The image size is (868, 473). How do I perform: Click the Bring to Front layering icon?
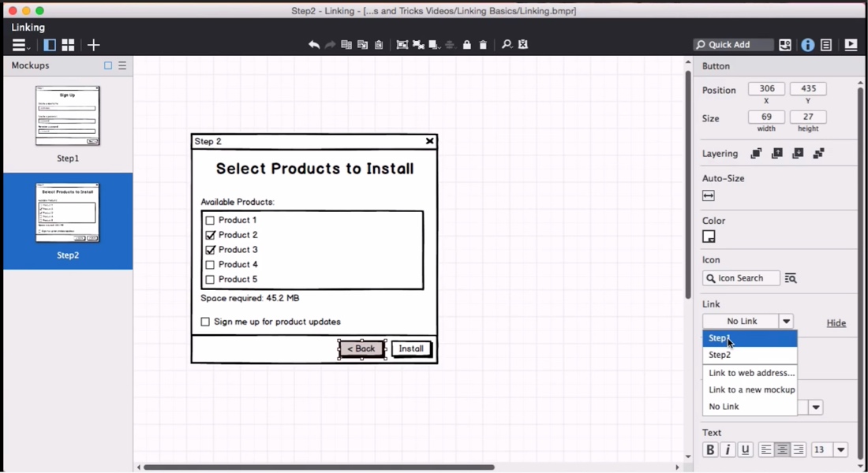pos(755,153)
